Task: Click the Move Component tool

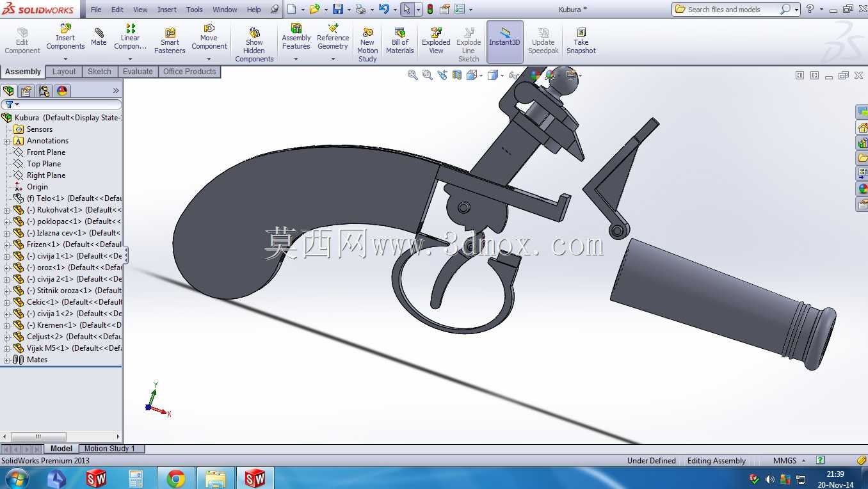Action: (209, 37)
